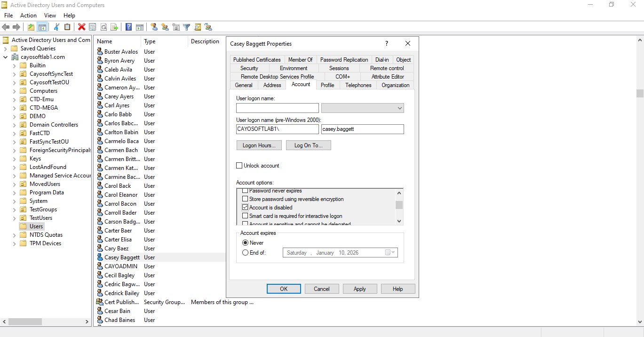Click the User logon name text field
The image size is (644, 337).
pyautogui.click(x=278, y=108)
